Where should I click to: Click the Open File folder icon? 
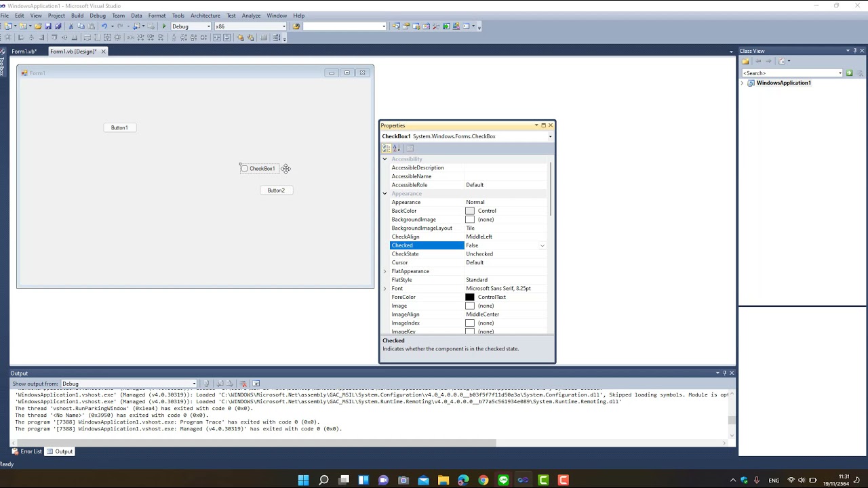pos(38,26)
